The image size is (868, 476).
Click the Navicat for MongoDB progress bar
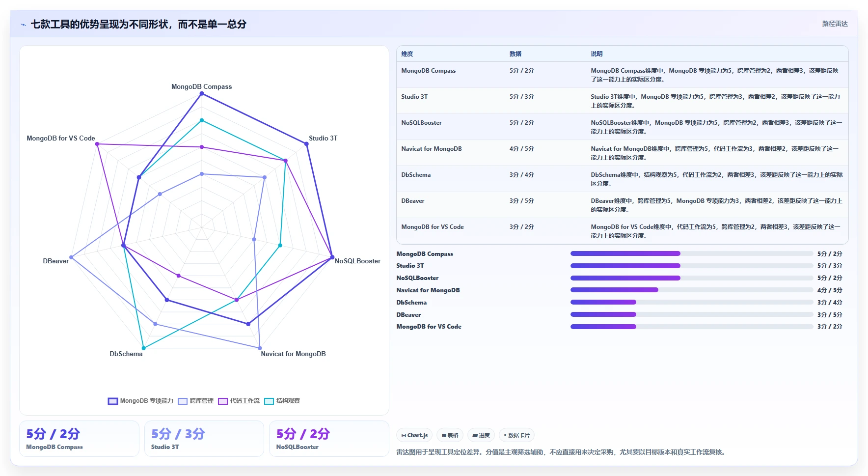click(x=692, y=290)
